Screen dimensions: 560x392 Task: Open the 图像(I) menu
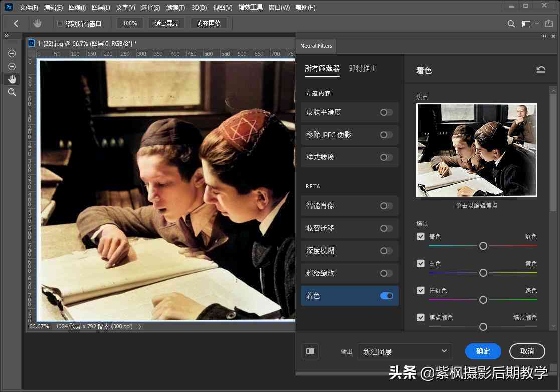click(77, 7)
